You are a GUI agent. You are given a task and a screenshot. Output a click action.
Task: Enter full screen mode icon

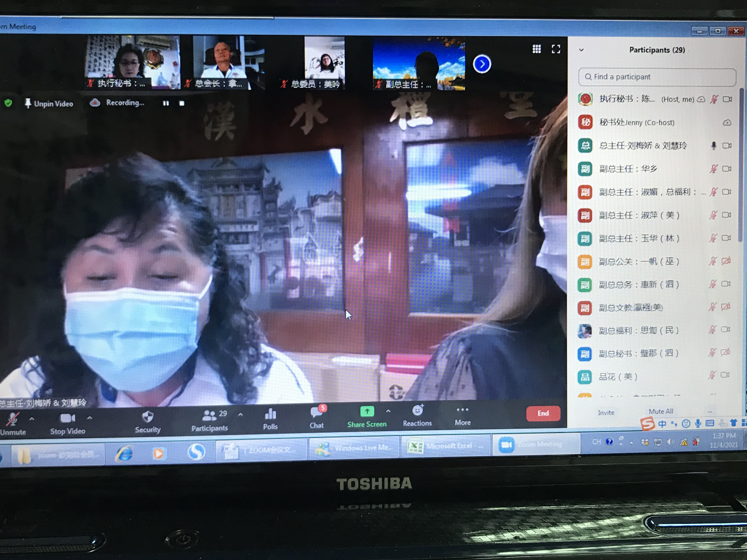pyautogui.click(x=556, y=49)
